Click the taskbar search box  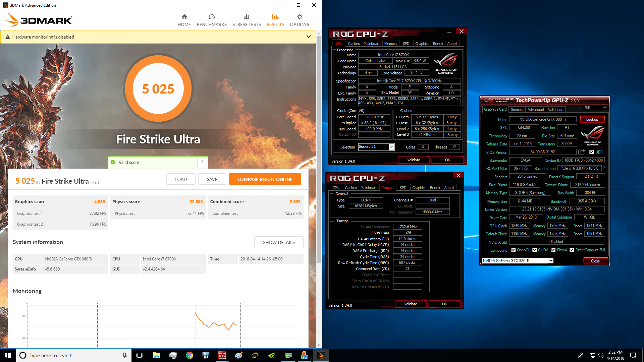point(74,355)
